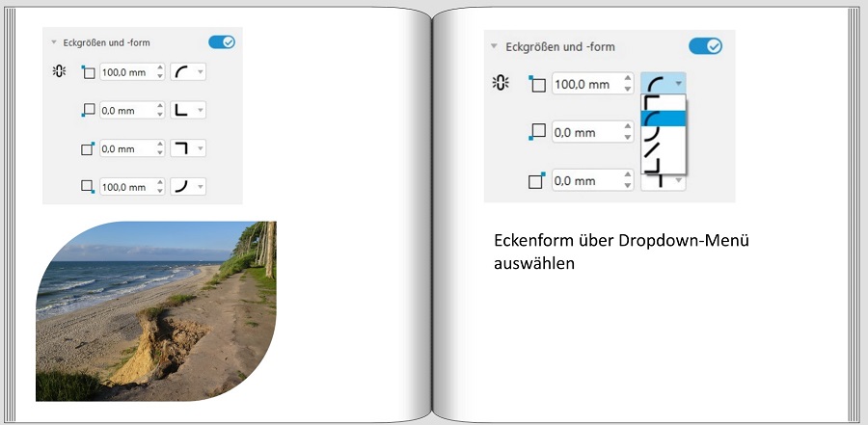Select square corner option in open dropdown list
Image resolution: width=868 pixels, height=425 pixels.
tap(664, 103)
